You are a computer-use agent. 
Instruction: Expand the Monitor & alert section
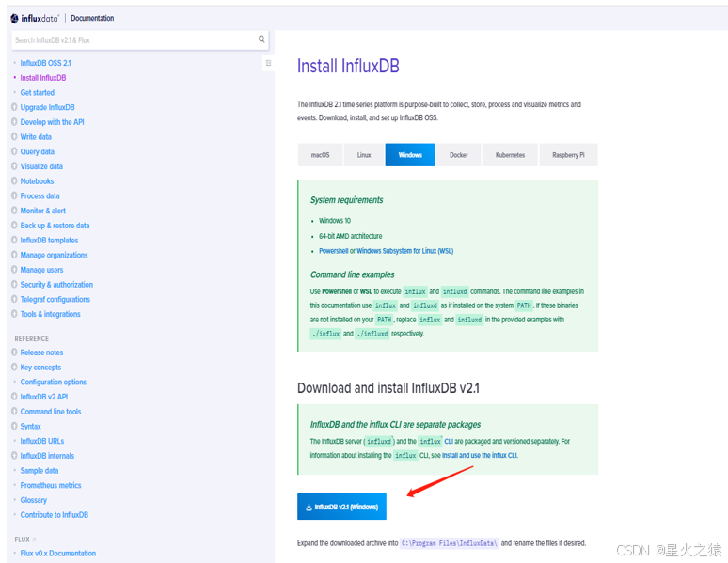click(14, 211)
